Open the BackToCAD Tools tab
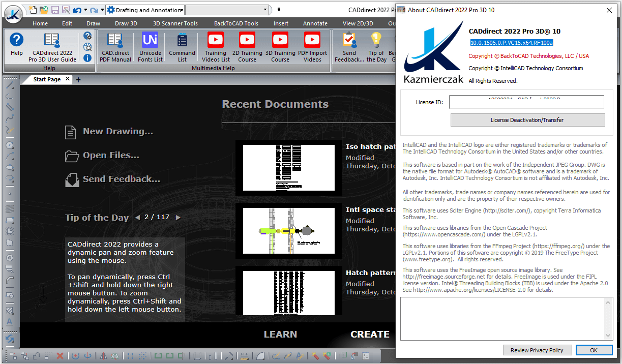The height and width of the screenshot is (364, 622). 236,23
